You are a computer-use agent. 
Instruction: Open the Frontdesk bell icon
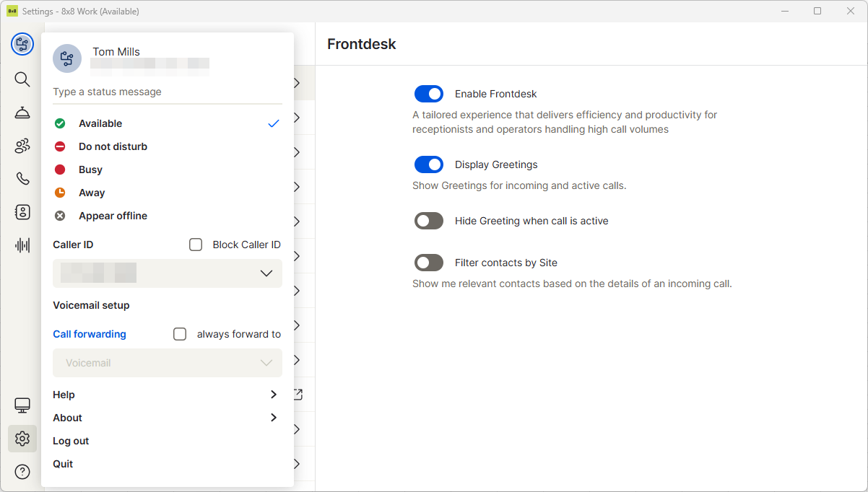tap(22, 113)
